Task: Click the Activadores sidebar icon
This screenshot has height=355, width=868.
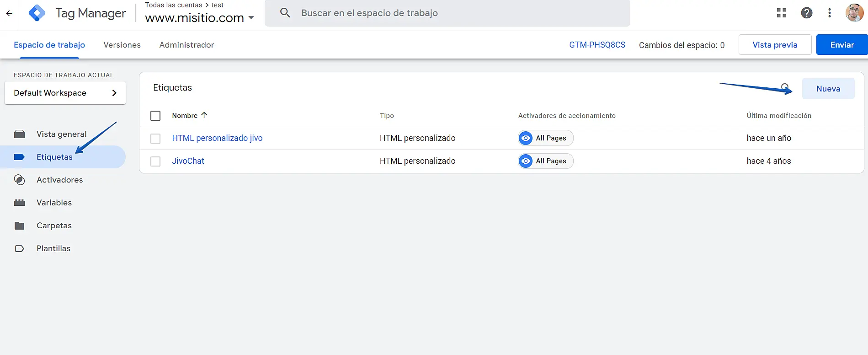Action: (x=20, y=180)
